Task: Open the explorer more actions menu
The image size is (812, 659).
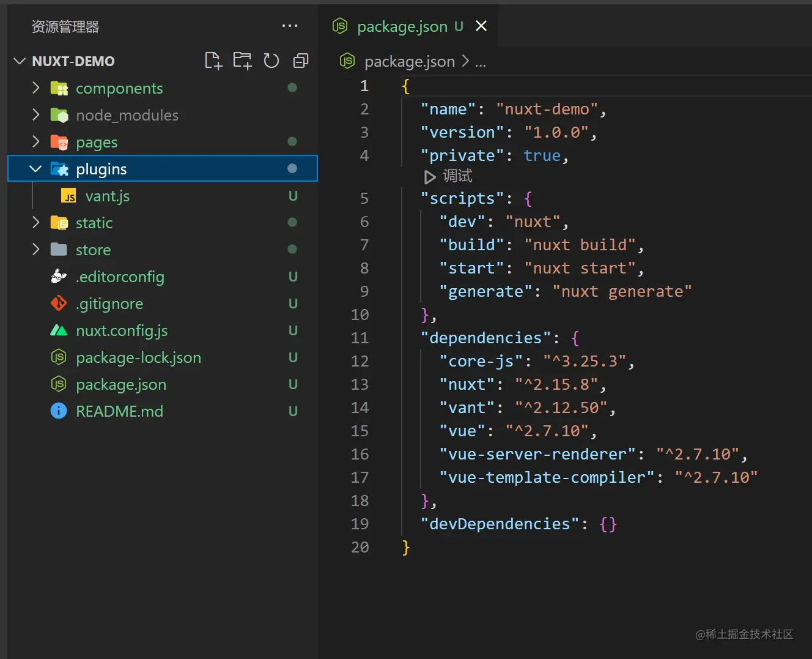Action: [x=289, y=26]
